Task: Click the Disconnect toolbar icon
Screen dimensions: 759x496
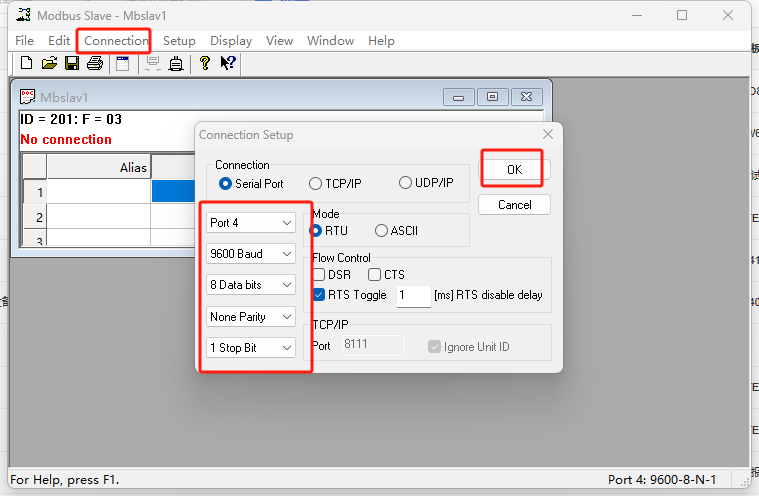Action: [176, 63]
